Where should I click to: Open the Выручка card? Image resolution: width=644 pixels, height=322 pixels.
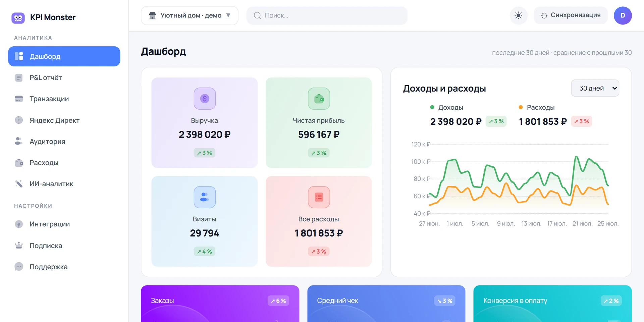tap(205, 123)
